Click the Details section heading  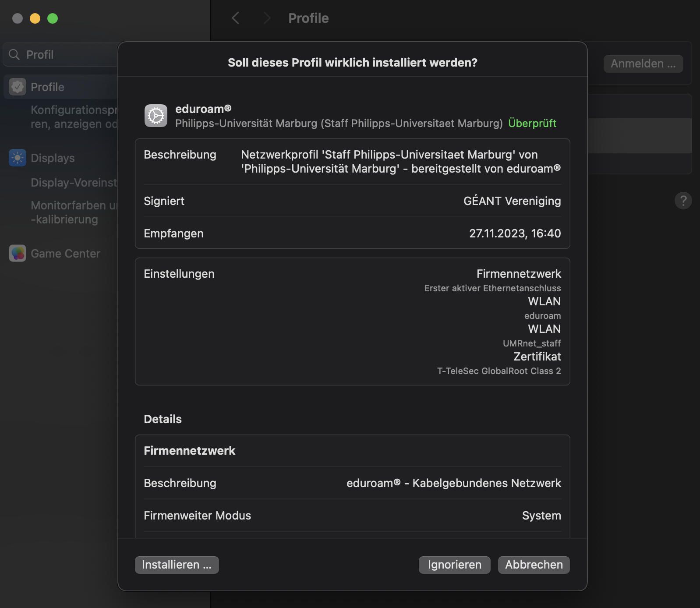(x=163, y=419)
